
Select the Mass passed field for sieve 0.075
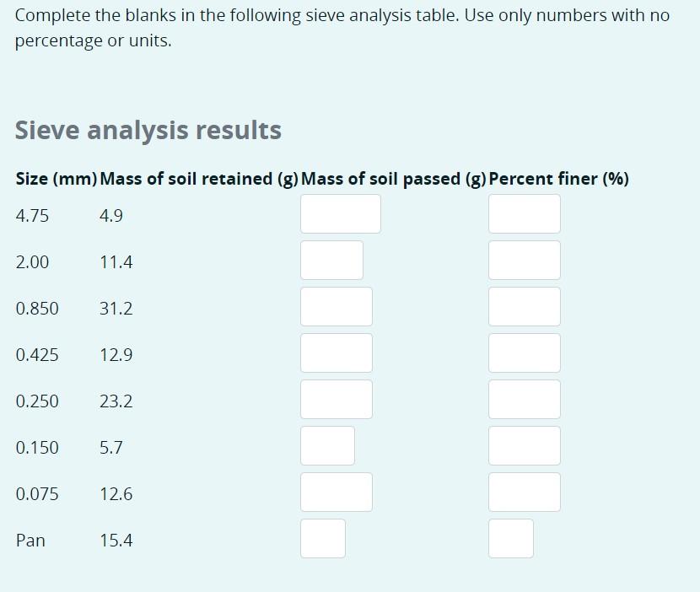pyautogui.click(x=336, y=492)
